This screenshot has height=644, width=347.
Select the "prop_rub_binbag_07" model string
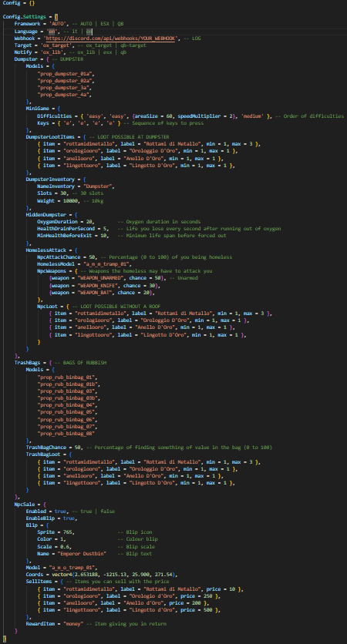(x=67, y=426)
